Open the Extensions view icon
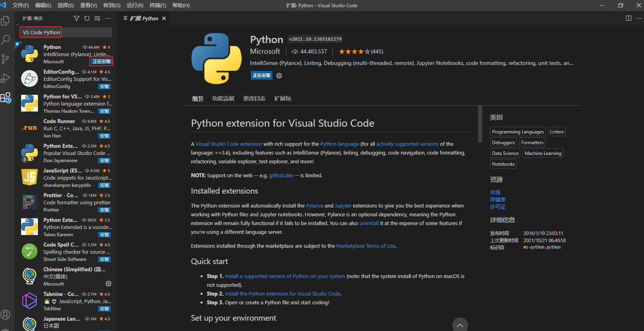The image size is (644, 331). coord(6,98)
